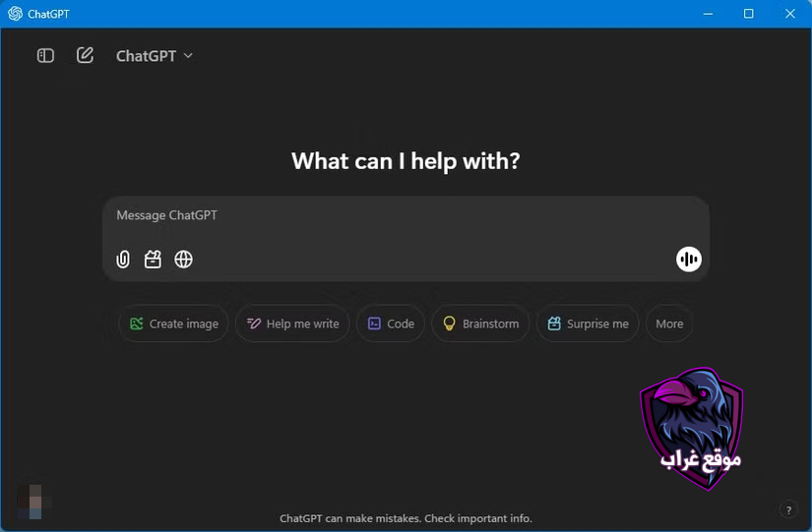The width and height of the screenshot is (812, 532).
Task: Maximize the ChatGPT window
Action: point(748,14)
